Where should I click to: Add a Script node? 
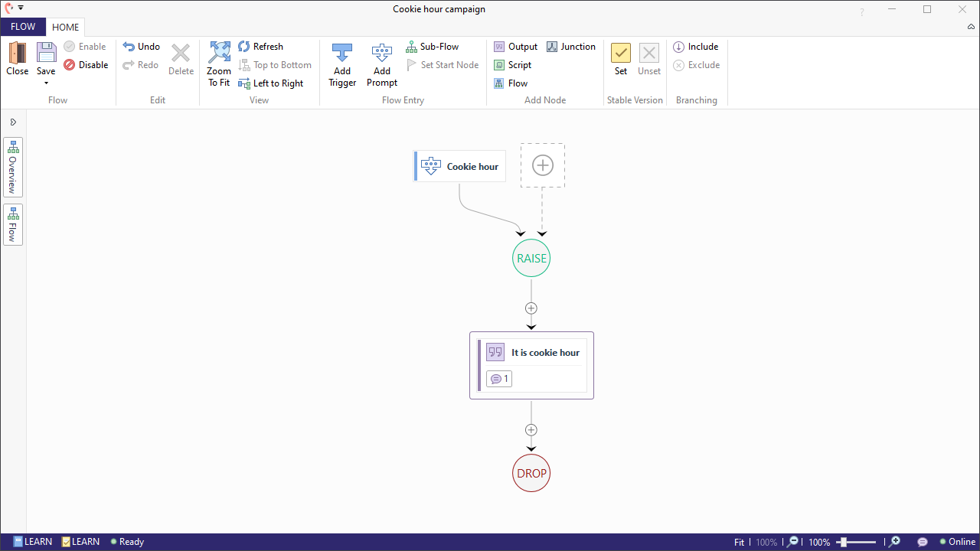coord(513,64)
